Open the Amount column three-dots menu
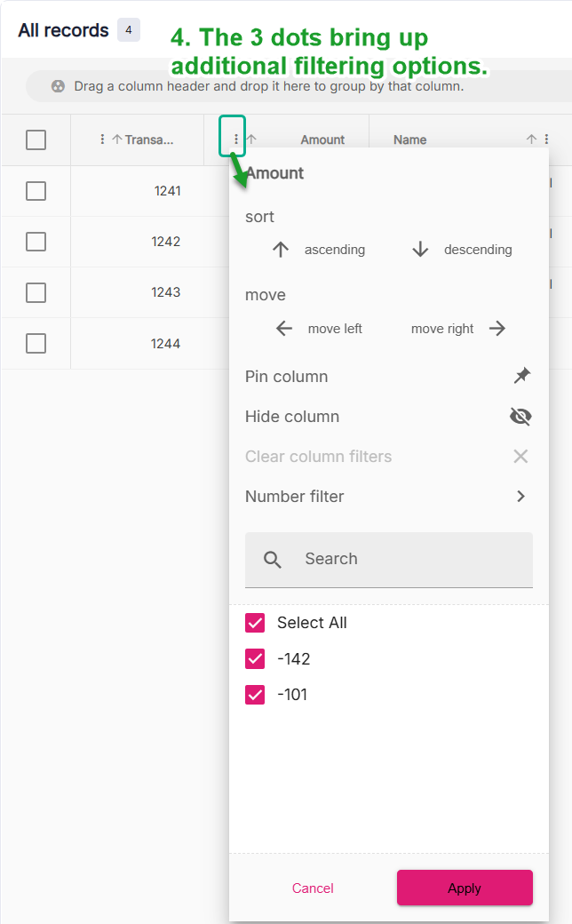Image resolution: width=572 pixels, height=924 pixels. (x=235, y=139)
